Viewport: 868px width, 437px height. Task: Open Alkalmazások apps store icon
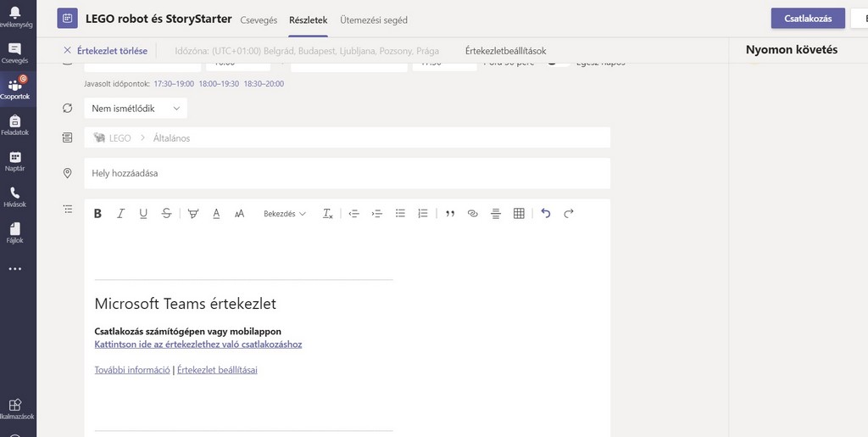click(15, 409)
